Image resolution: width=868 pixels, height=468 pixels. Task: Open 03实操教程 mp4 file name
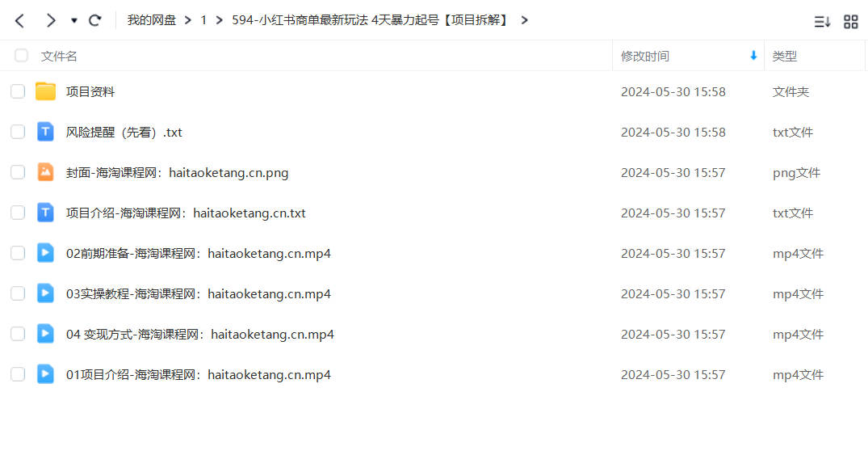pyautogui.click(x=198, y=294)
